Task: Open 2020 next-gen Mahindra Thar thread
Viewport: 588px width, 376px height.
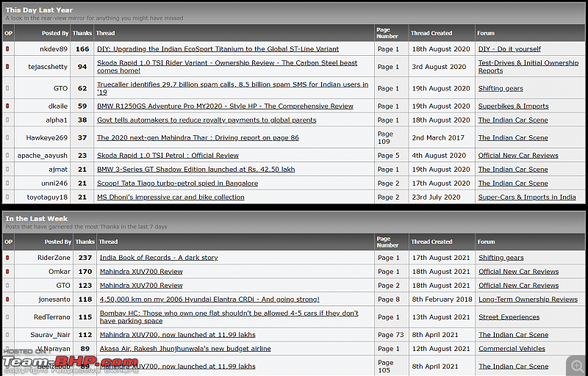Action: 198,137
